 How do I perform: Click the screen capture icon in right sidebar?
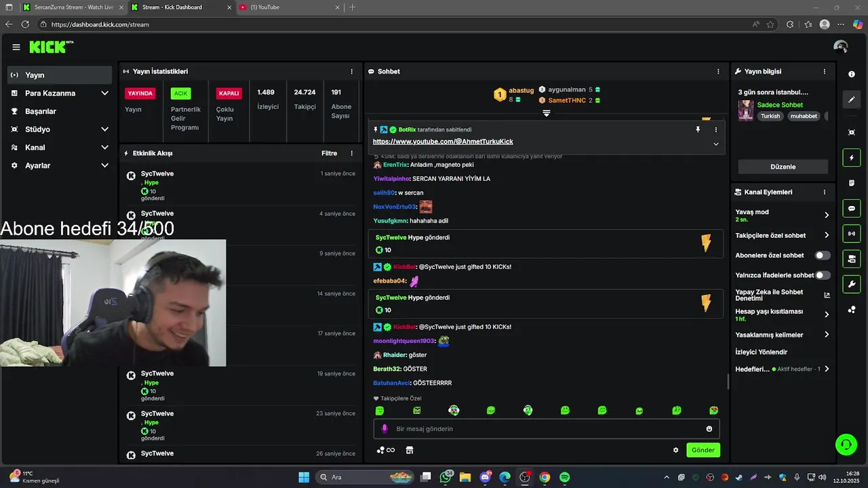coord(852,132)
